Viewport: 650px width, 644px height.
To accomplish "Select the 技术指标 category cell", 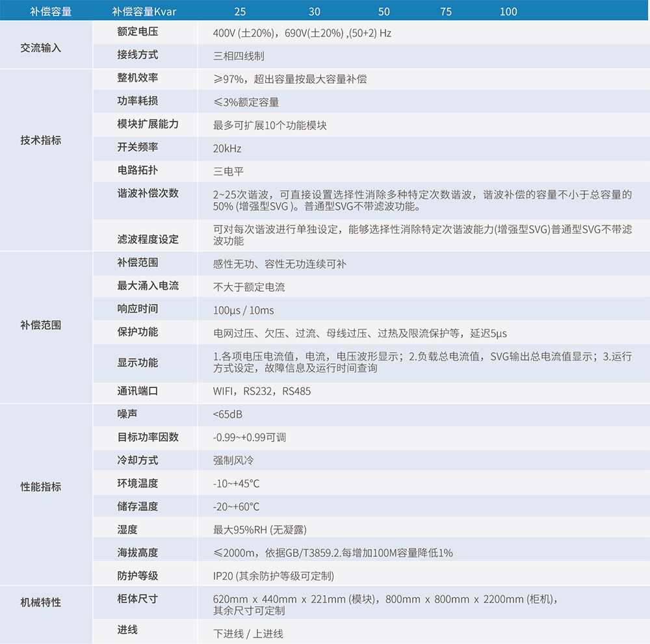I will tap(40, 140).
